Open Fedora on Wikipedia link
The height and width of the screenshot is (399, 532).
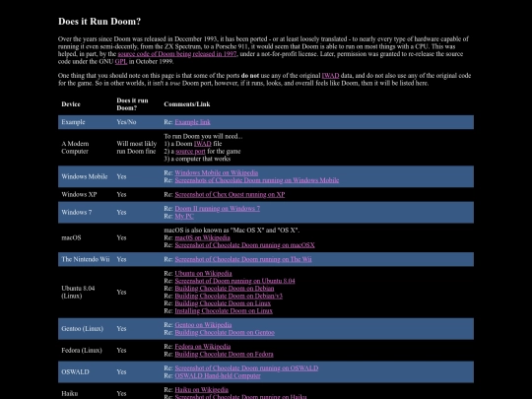click(203, 347)
